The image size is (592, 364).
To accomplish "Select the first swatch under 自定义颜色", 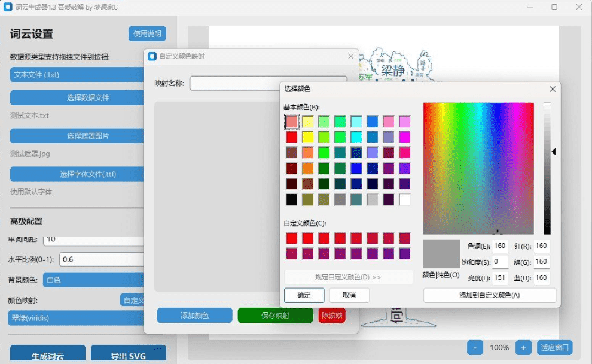I will coord(291,238).
